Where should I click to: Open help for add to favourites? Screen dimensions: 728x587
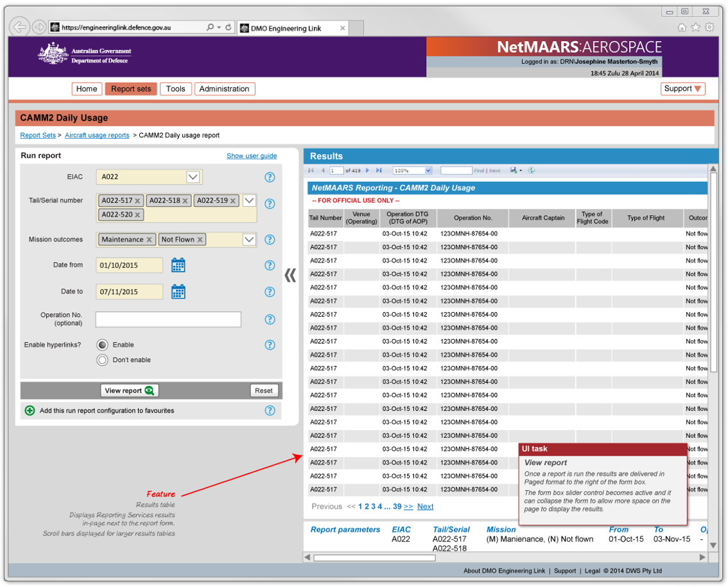(270, 410)
